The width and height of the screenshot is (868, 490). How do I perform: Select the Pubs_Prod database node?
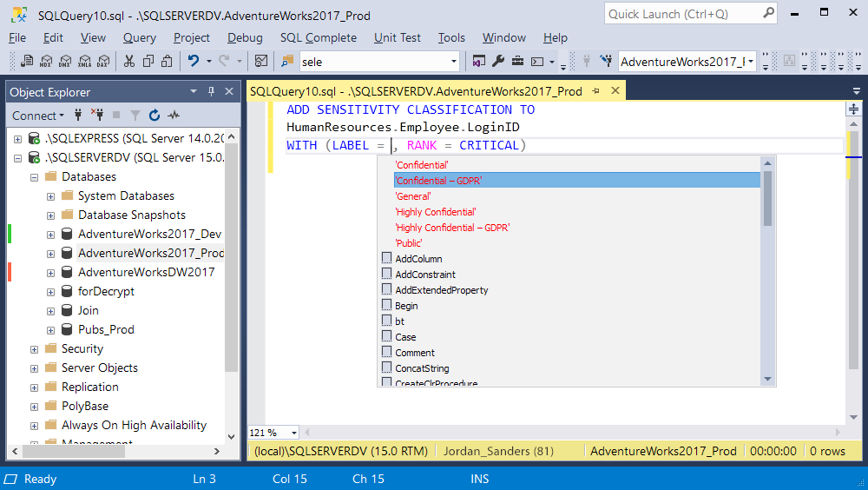point(106,330)
